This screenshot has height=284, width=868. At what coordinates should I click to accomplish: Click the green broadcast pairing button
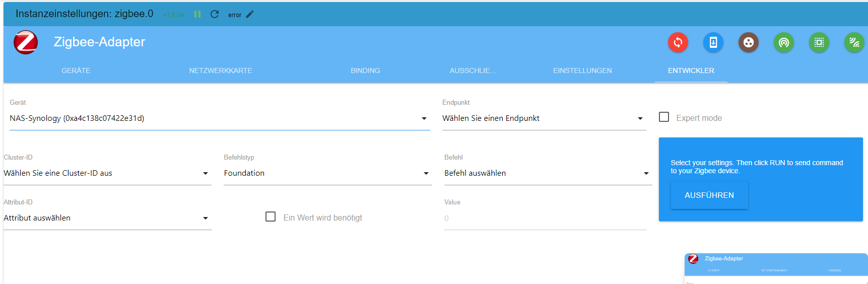coord(784,42)
